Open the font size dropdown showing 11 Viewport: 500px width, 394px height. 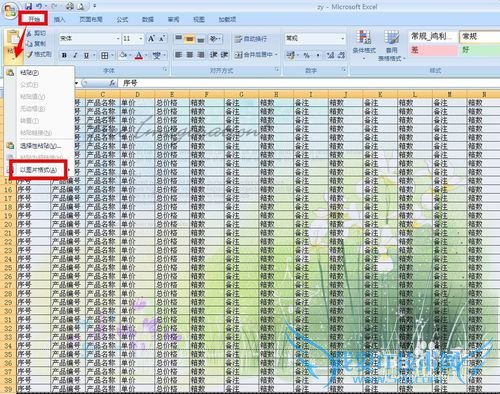tap(141, 39)
